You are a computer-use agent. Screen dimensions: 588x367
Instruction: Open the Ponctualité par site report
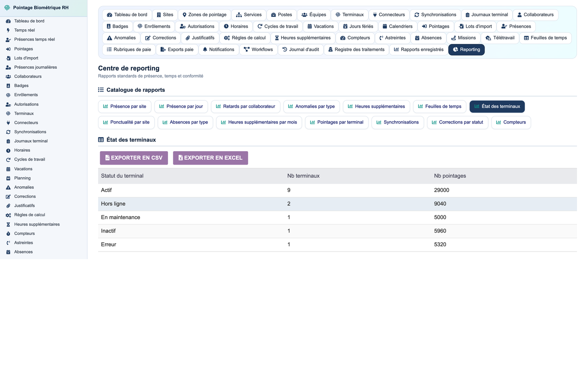coord(126,122)
